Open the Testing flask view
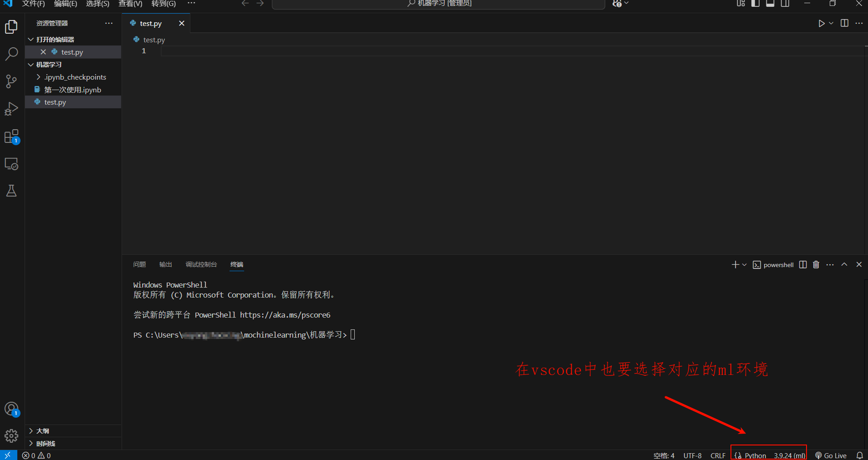The image size is (868, 460). 11,191
